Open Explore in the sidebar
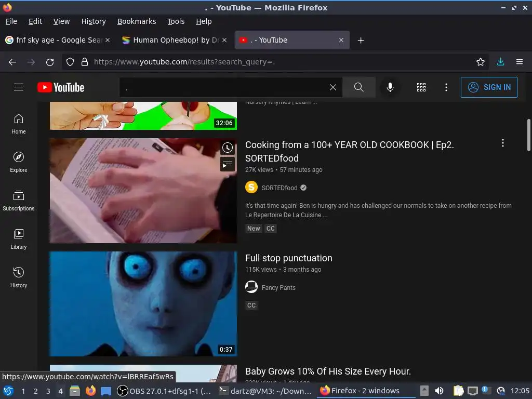This screenshot has width=532, height=399. [19, 162]
